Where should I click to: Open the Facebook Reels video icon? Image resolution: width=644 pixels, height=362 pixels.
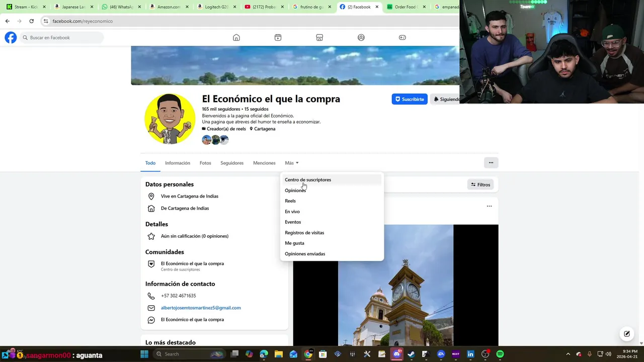click(278, 38)
